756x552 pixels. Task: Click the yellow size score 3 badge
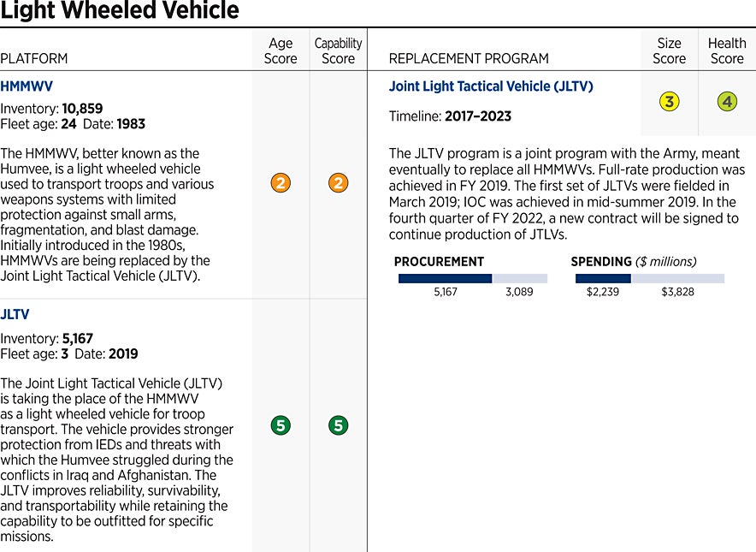(x=669, y=102)
